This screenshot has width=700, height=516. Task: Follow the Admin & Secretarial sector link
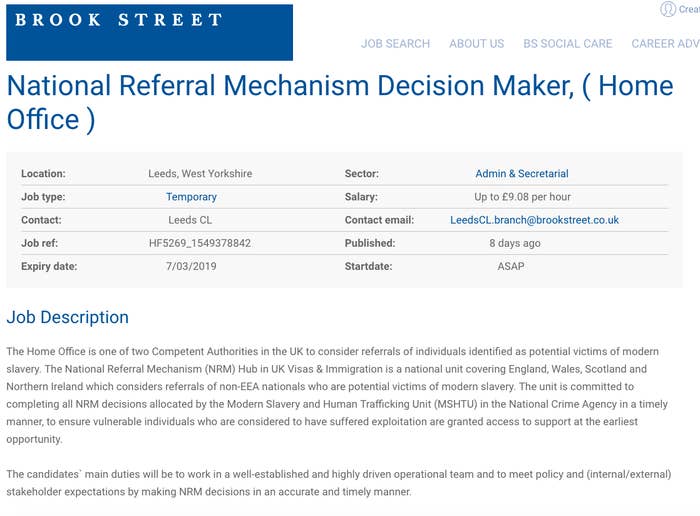[x=521, y=174]
